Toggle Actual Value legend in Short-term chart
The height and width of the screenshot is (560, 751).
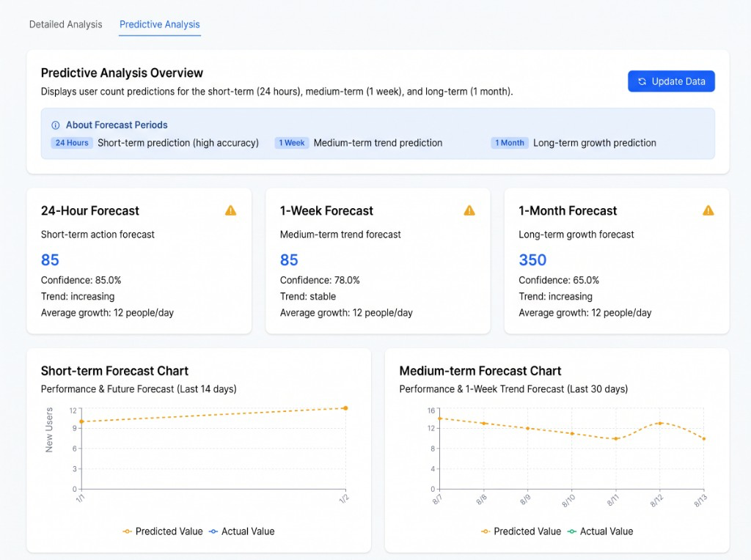pyautogui.click(x=242, y=531)
